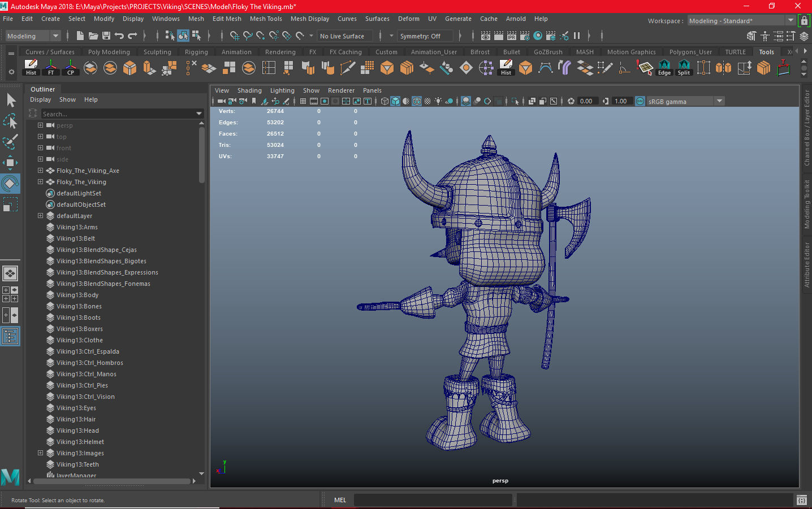The height and width of the screenshot is (509, 812).
Task: Click the Hist shelf button near Curves tab
Action: click(31, 68)
